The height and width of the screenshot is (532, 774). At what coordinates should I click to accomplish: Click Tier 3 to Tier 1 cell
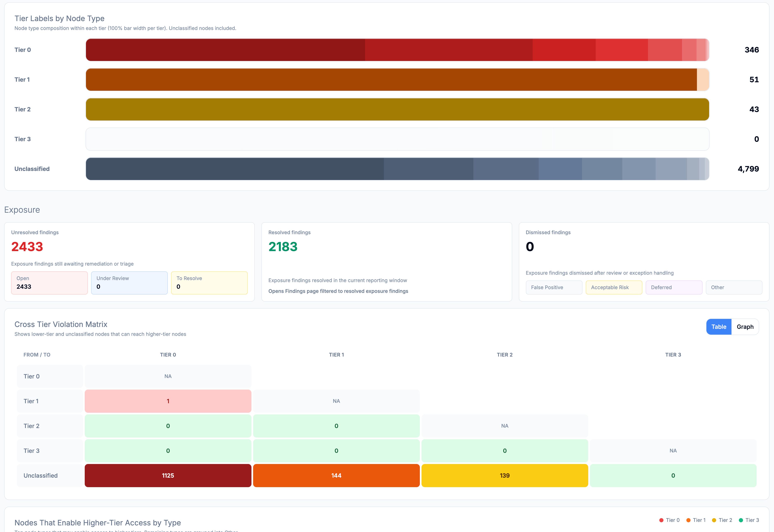coord(336,451)
